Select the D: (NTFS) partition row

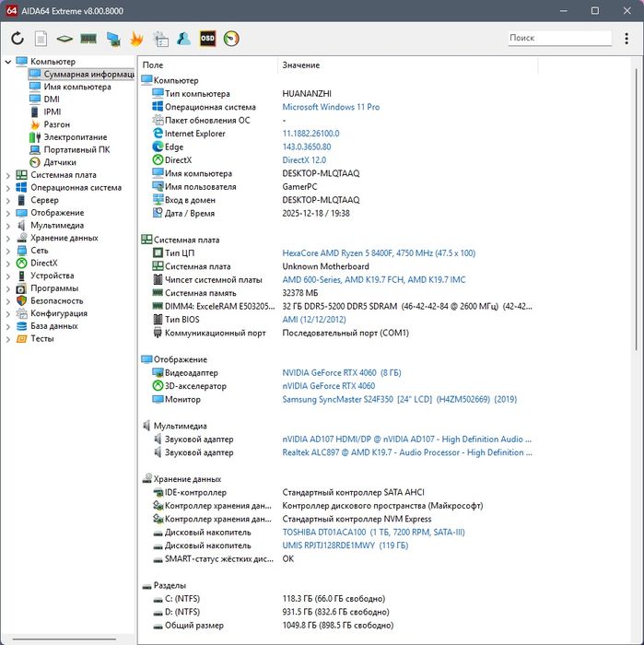(x=337, y=612)
